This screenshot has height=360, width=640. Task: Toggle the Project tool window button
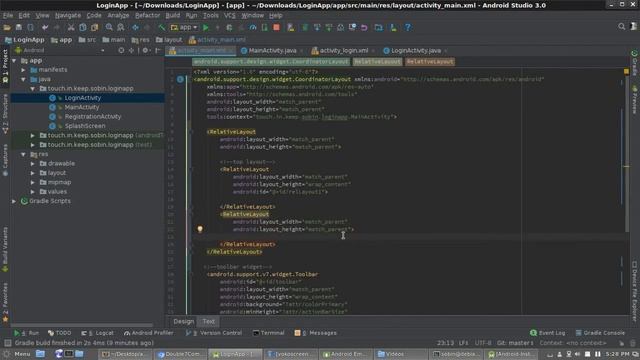tap(5, 66)
